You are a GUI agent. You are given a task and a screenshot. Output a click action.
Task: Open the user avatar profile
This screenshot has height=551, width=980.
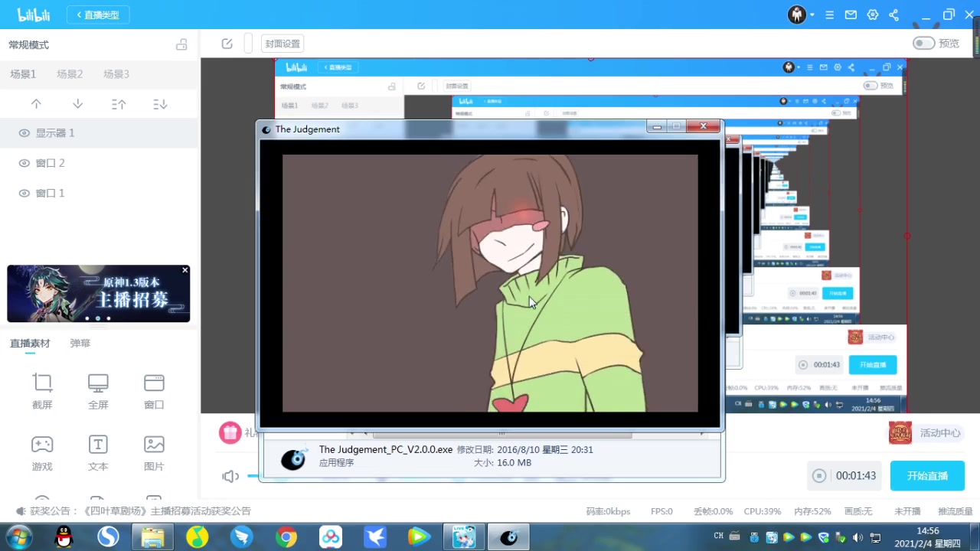[x=797, y=15]
